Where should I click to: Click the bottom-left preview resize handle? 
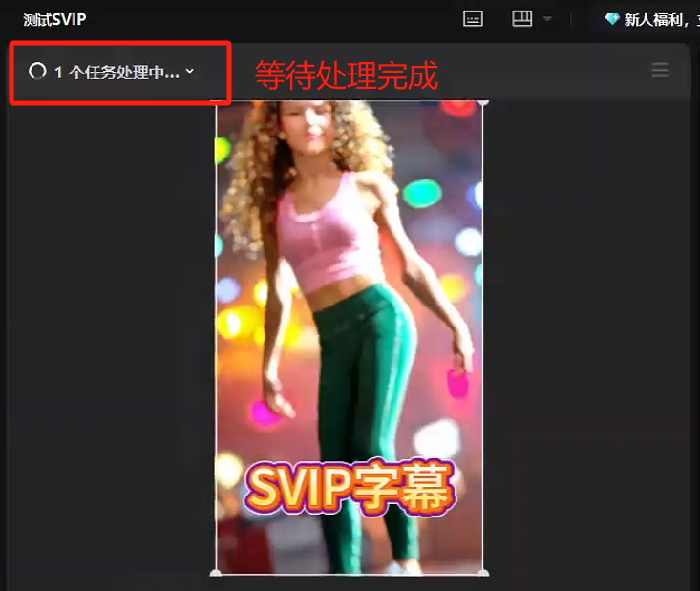click(216, 573)
